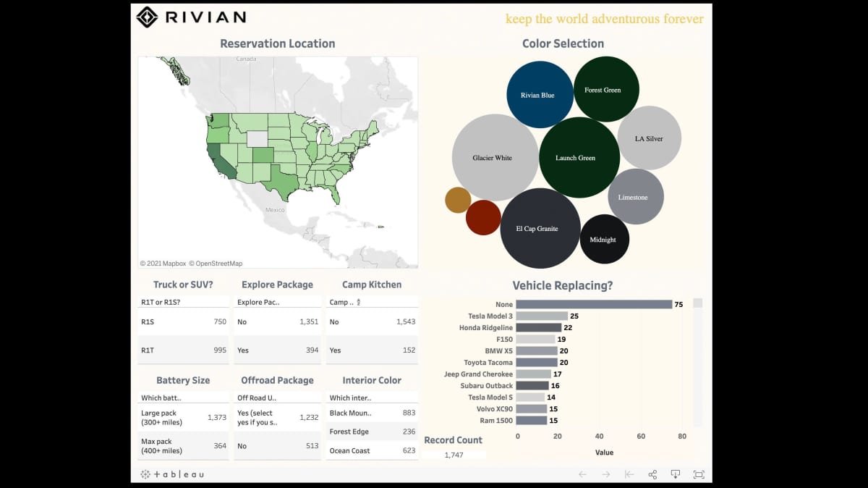The image size is (868, 488).
Task: Click the Subaru Outback bar
Action: (x=532, y=385)
